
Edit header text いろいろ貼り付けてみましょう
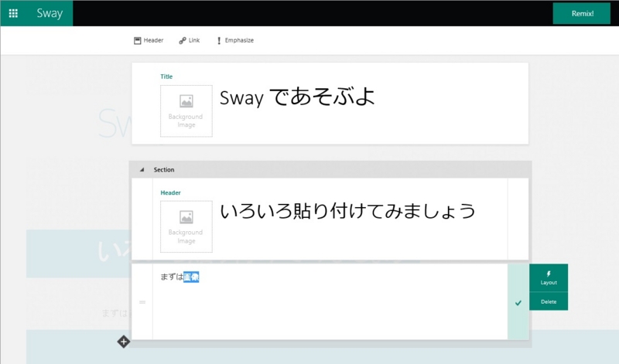347,210
